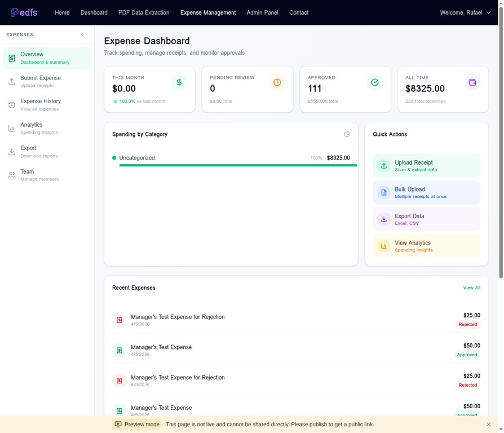Open Analytics sidebar item
Viewport: 504px width, 433px height.
[x=47, y=128]
